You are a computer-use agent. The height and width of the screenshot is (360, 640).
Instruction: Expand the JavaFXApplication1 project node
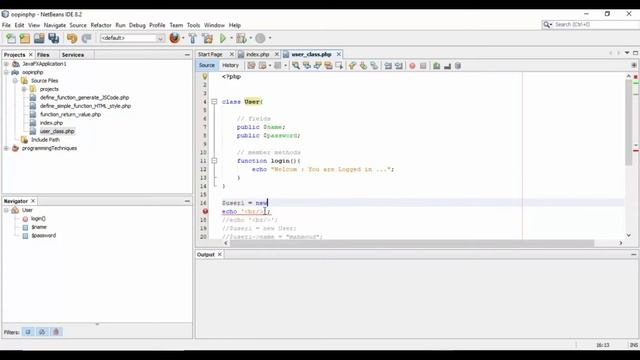click(x=6, y=64)
